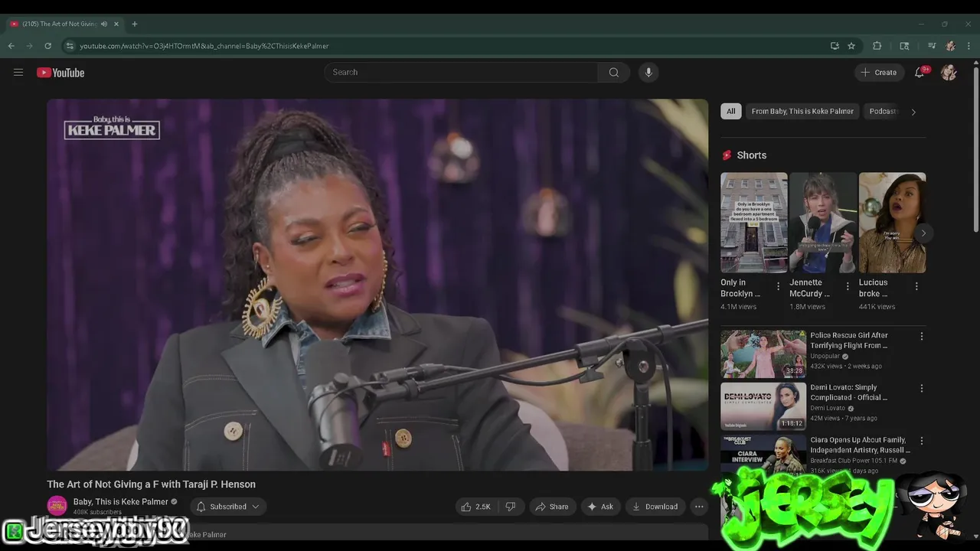980x551 pixels.
Task: Click the search magnifier button
Action: coord(613,72)
